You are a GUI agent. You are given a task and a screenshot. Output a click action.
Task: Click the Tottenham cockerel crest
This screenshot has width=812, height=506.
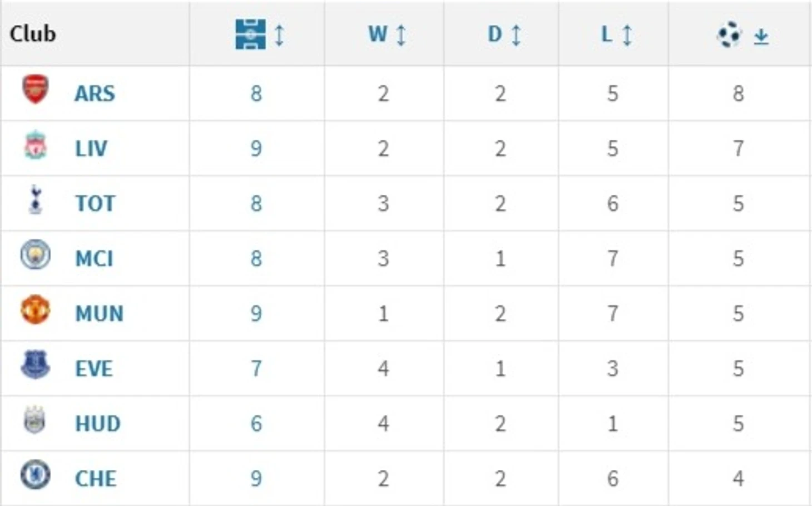(x=35, y=200)
